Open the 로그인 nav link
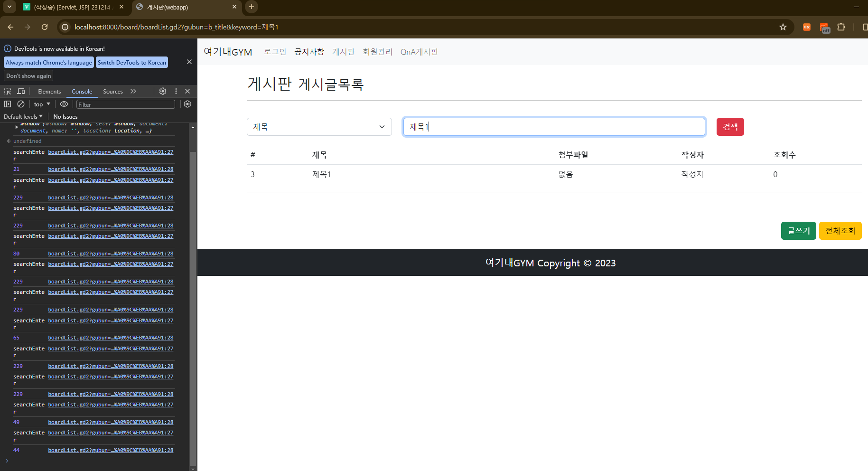This screenshot has width=868, height=471. [275, 52]
